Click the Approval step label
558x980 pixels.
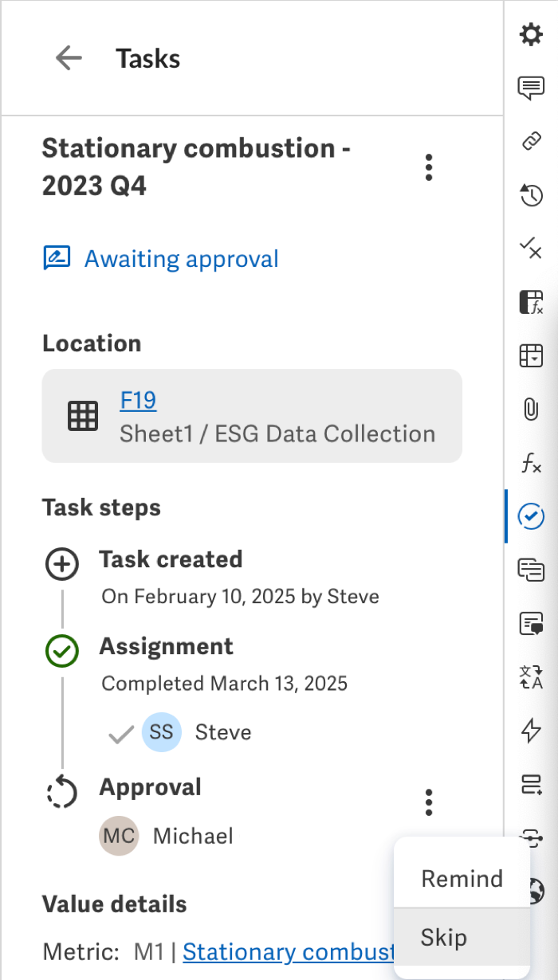pyautogui.click(x=150, y=787)
